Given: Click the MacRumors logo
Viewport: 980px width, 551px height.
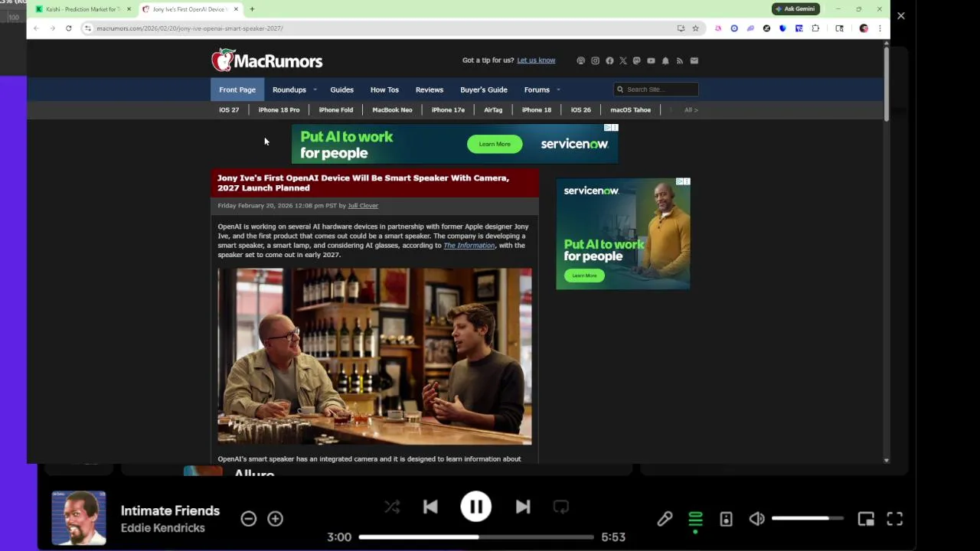Looking at the screenshot, I should click(x=267, y=60).
